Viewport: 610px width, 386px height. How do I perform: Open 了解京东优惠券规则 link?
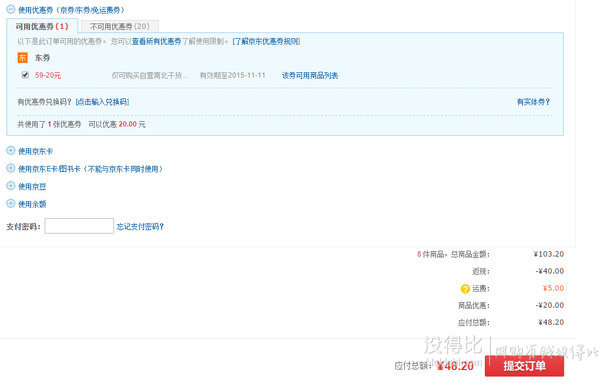(266, 42)
